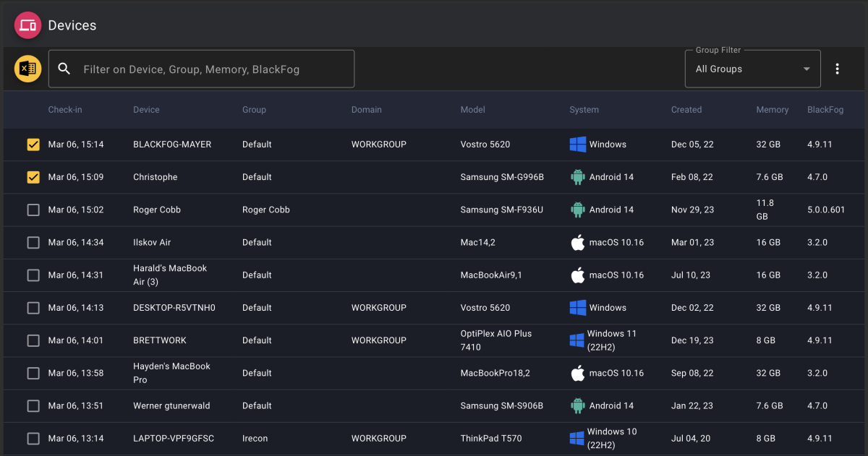The width and height of the screenshot is (868, 456).
Task: Sort by the Model column header
Action: click(x=472, y=110)
